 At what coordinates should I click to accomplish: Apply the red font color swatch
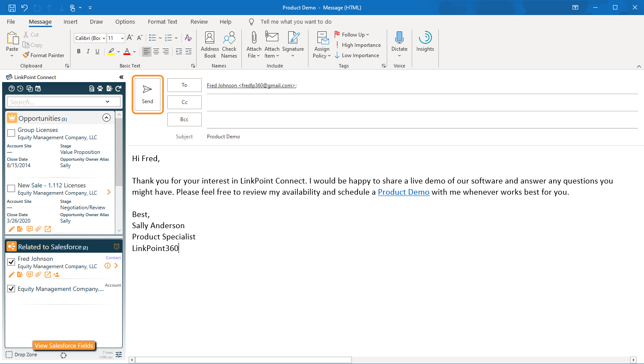(x=127, y=52)
